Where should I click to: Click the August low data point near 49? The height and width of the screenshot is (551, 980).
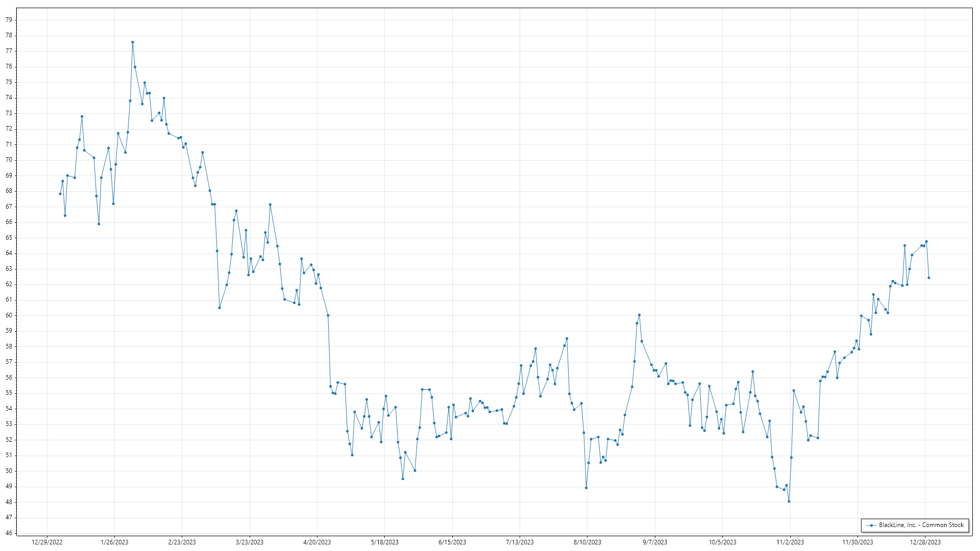point(586,488)
